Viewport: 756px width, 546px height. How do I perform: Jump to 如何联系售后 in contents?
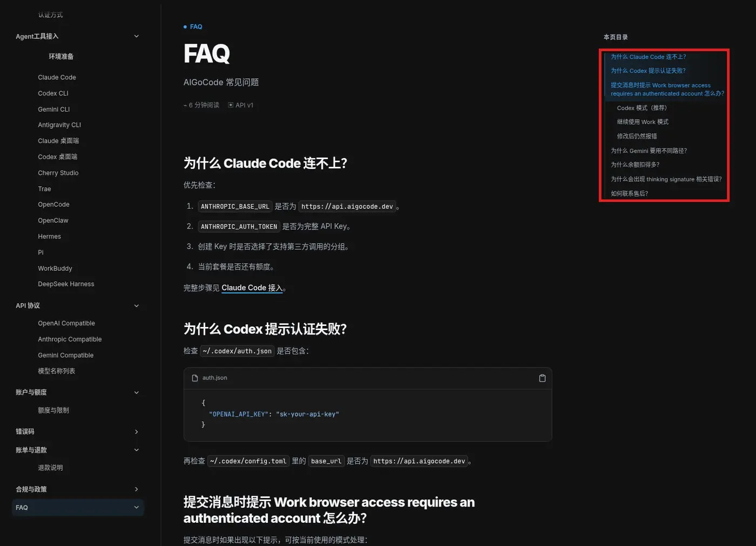click(629, 194)
